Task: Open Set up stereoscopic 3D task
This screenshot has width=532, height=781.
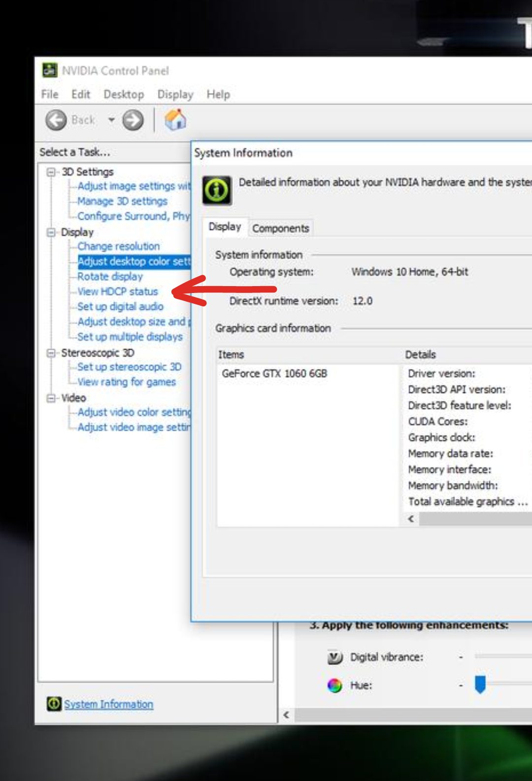Action: [129, 367]
